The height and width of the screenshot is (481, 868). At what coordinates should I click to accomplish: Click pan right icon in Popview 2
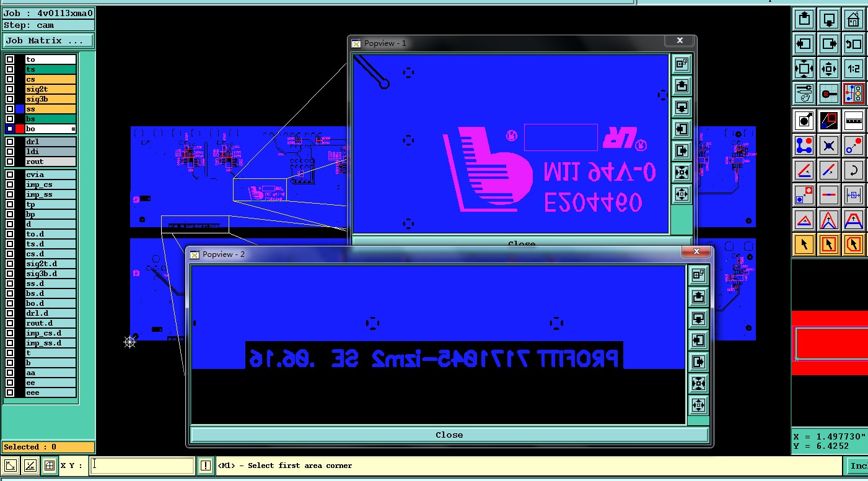click(698, 362)
